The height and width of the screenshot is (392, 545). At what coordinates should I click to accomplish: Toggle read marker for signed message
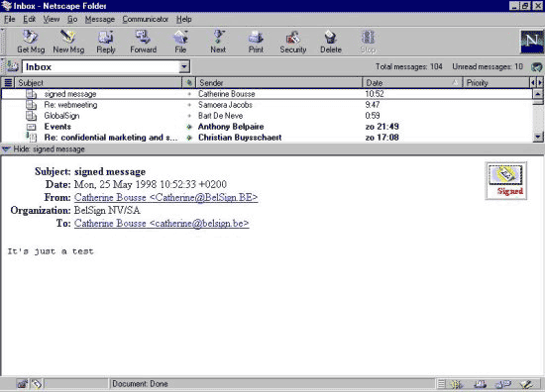tap(189, 94)
